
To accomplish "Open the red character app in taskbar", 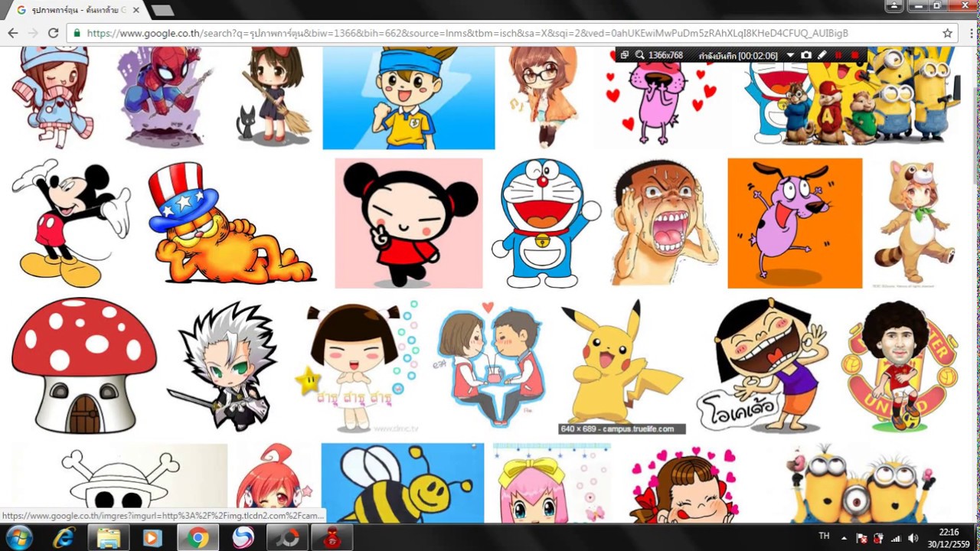I will pyautogui.click(x=332, y=538).
